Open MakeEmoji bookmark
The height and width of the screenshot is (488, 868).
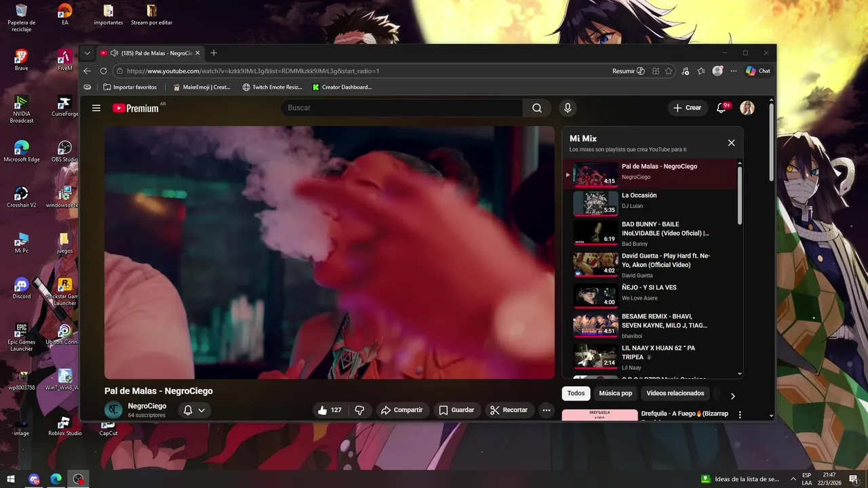coord(202,87)
